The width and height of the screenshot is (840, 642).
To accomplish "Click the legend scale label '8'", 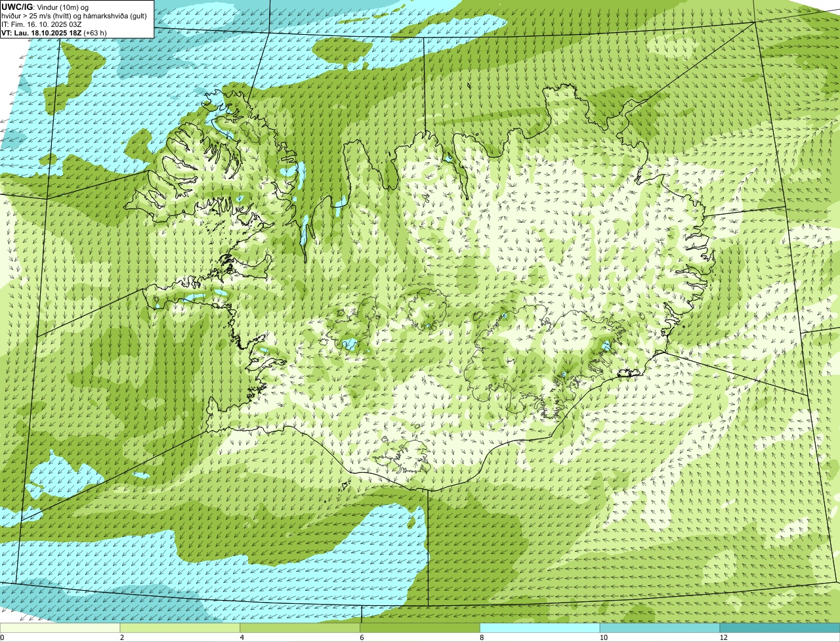I will [x=482, y=637].
